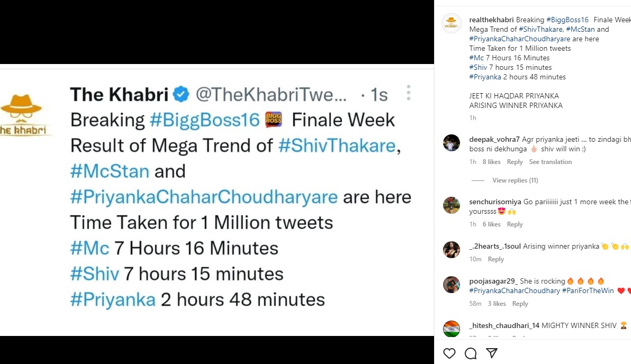This screenshot has height=364, width=631.
Task: Open realthekhabri profile picture
Action: tap(452, 23)
